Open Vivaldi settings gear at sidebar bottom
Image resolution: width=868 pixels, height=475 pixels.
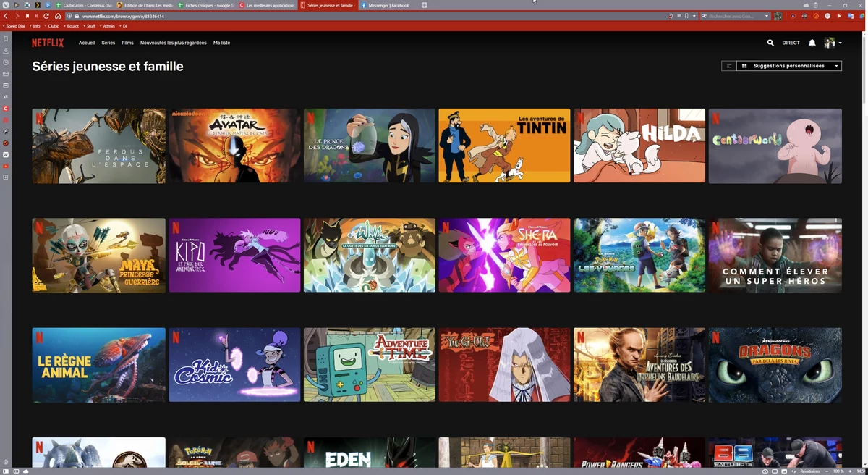point(6,462)
